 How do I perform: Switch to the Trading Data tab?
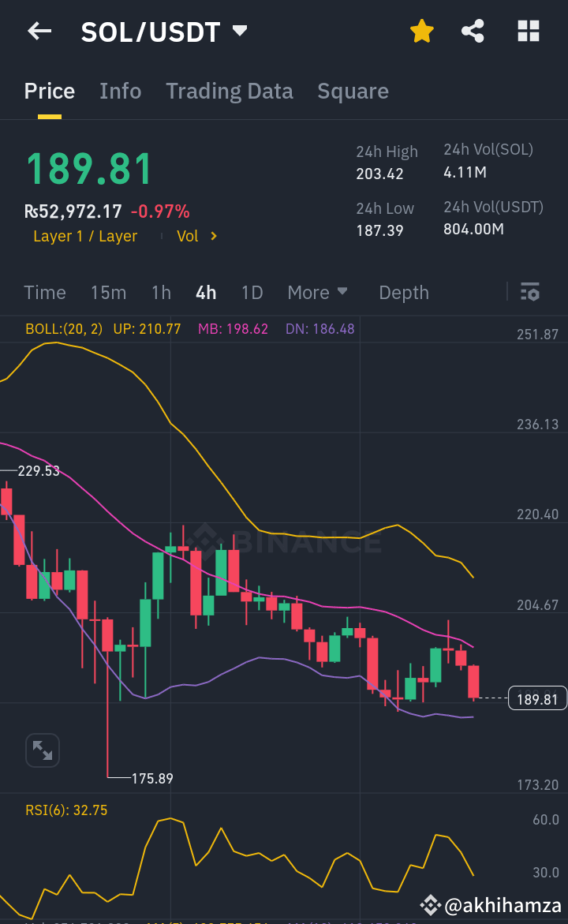[230, 92]
